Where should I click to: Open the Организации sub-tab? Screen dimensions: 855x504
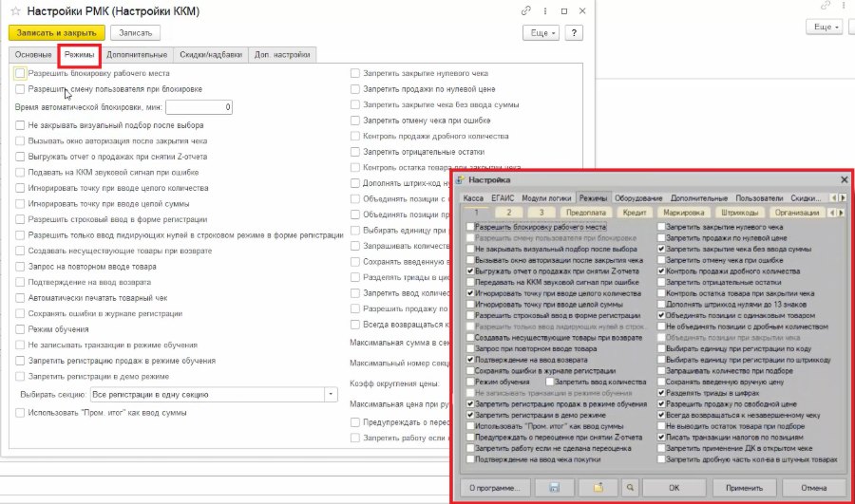click(x=797, y=213)
